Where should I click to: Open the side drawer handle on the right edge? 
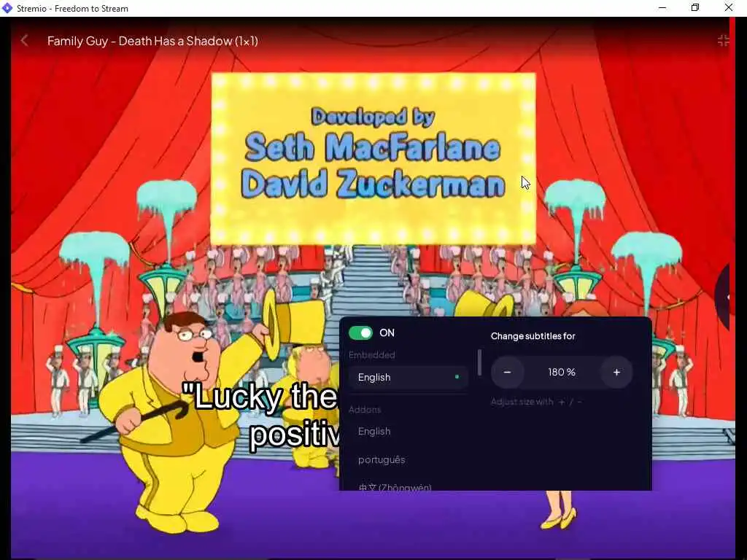pos(723,297)
